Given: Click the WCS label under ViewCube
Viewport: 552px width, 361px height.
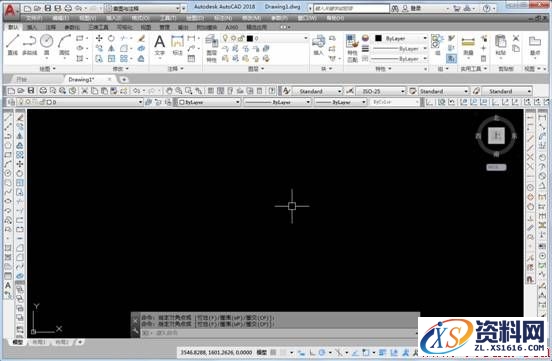Looking at the screenshot, I should pos(496,167).
